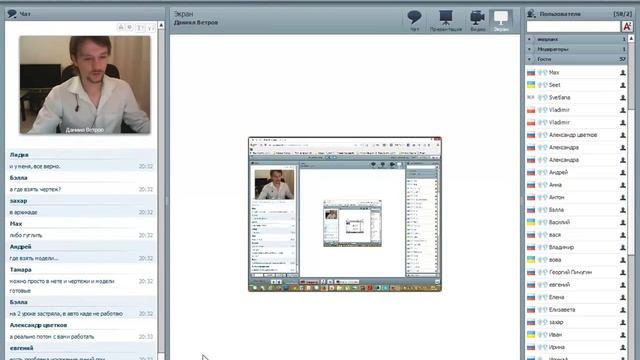Click inside the user search field
The height and width of the screenshot is (360, 640).
coord(573,27)
